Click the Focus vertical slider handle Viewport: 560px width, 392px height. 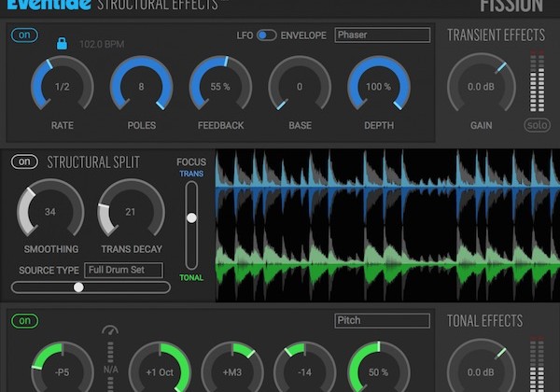[191, 217]
